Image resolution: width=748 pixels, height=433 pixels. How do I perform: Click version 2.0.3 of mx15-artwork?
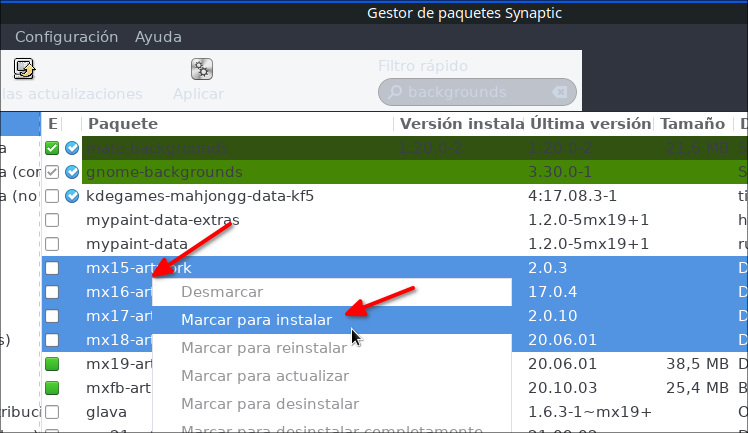coord(548,268)
